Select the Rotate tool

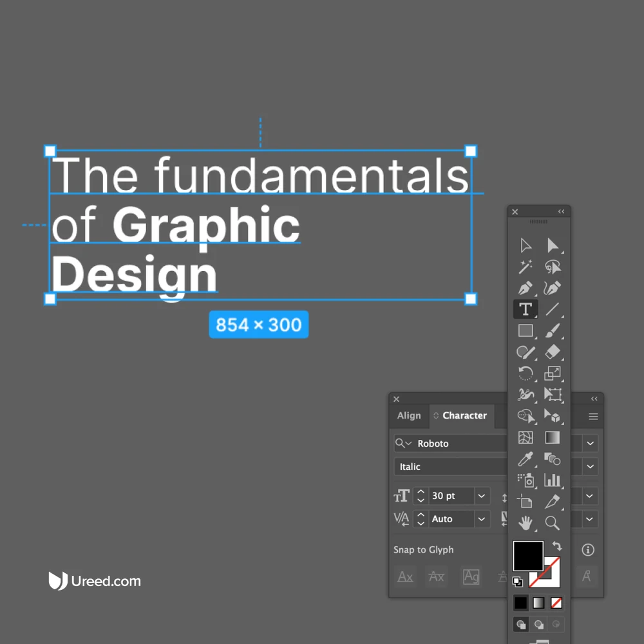tap(526, 374)
